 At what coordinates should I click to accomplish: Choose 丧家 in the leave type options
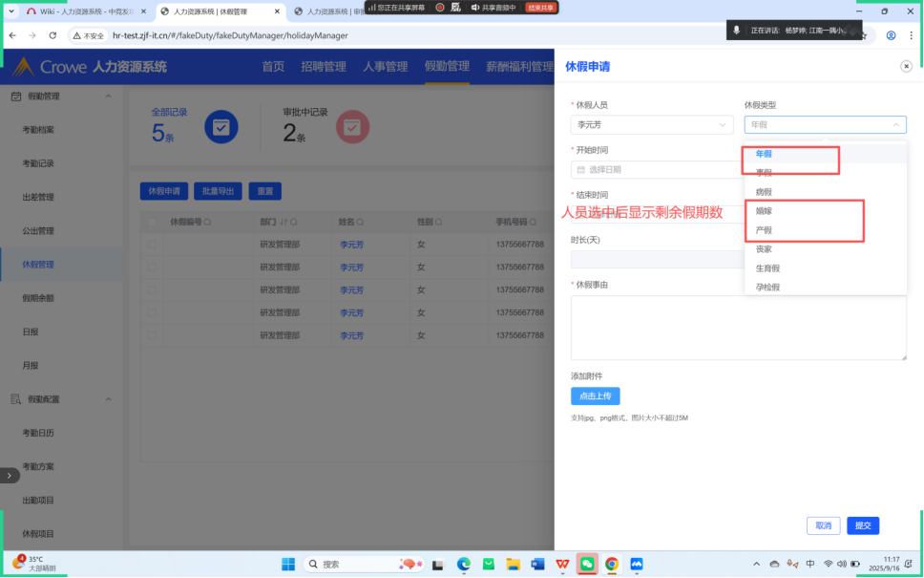tap(825, 249)
